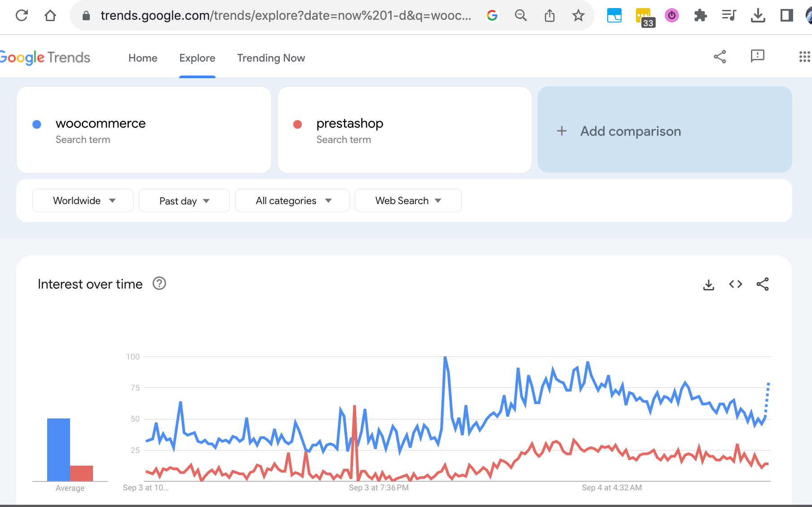Open the help icon beside Interest over time
812x507 pixels.
(x=159, y=284)
